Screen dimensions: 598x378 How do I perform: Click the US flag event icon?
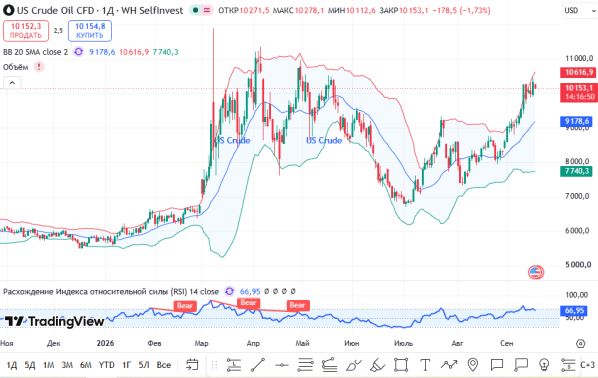tap(536, 272)
